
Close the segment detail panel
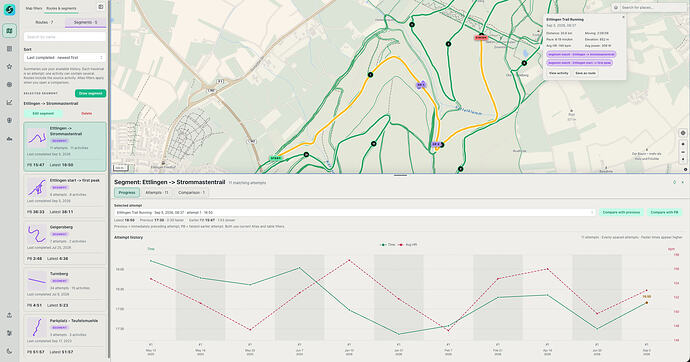(683, 182)
